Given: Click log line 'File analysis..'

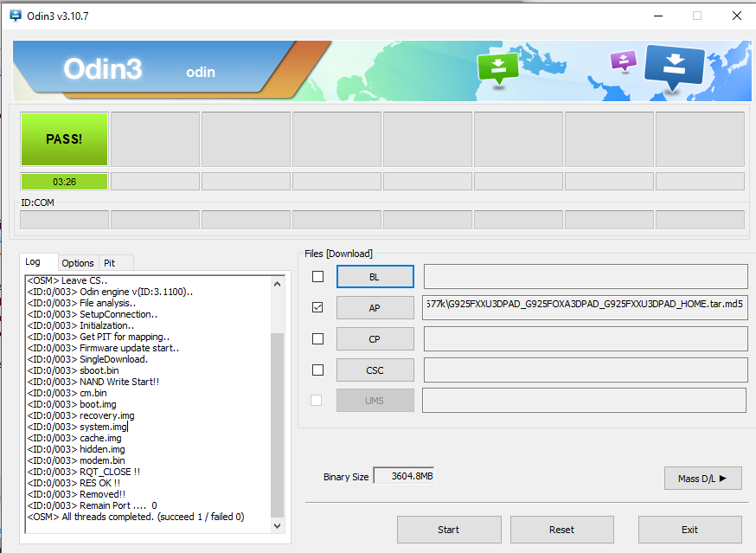Looking at the screenshot, I should (x=81, y=303).
